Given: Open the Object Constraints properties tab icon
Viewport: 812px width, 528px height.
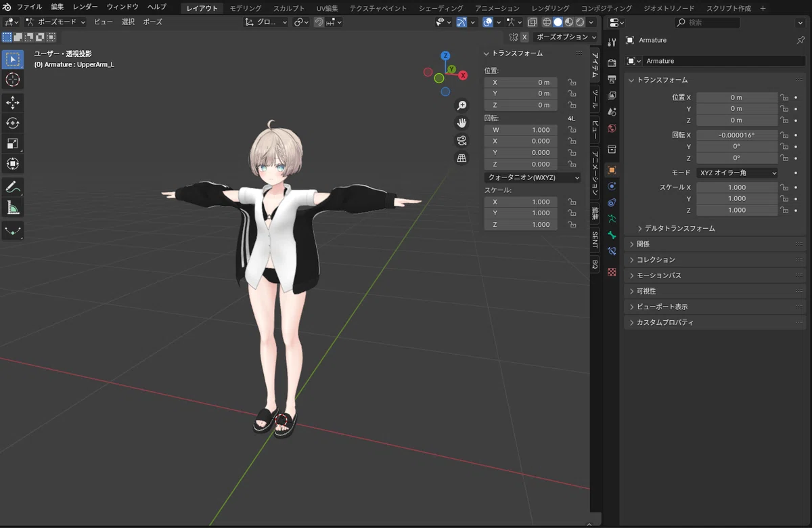Looking at the screenshot, I should coord(612,202).
